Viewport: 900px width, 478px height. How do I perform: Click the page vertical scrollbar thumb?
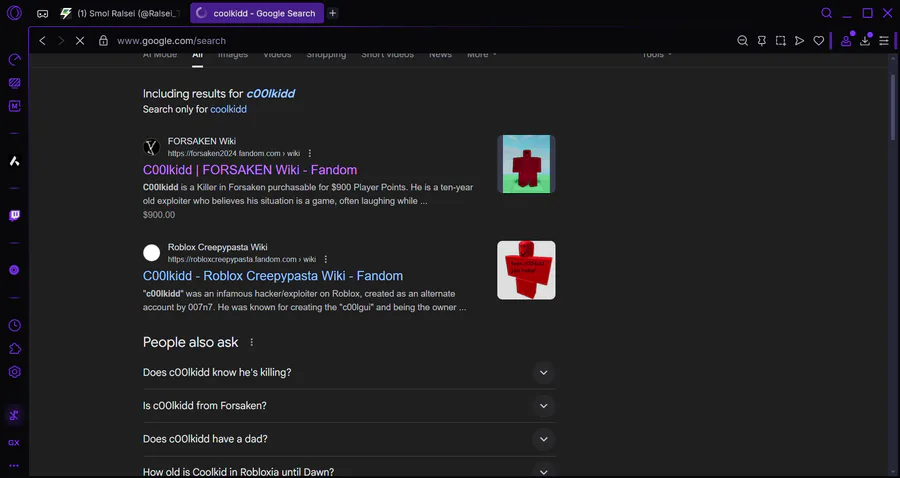pos(893,107)
